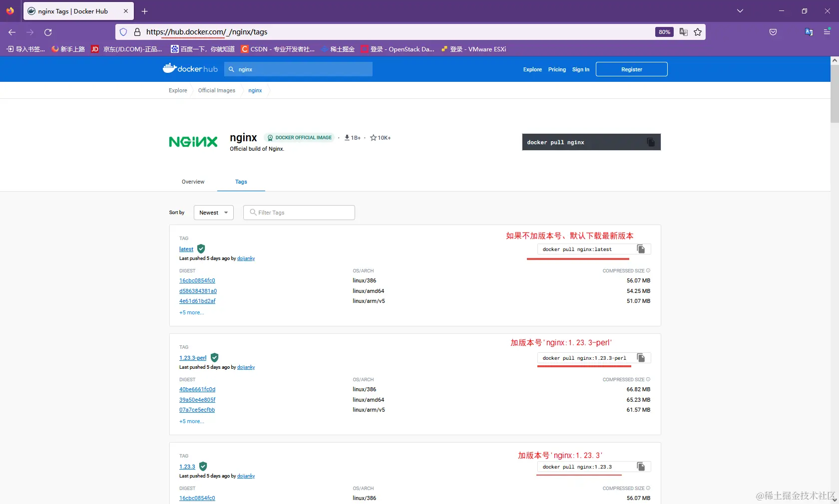
Task: Bookmark this page with star icon
Action: 698,32
